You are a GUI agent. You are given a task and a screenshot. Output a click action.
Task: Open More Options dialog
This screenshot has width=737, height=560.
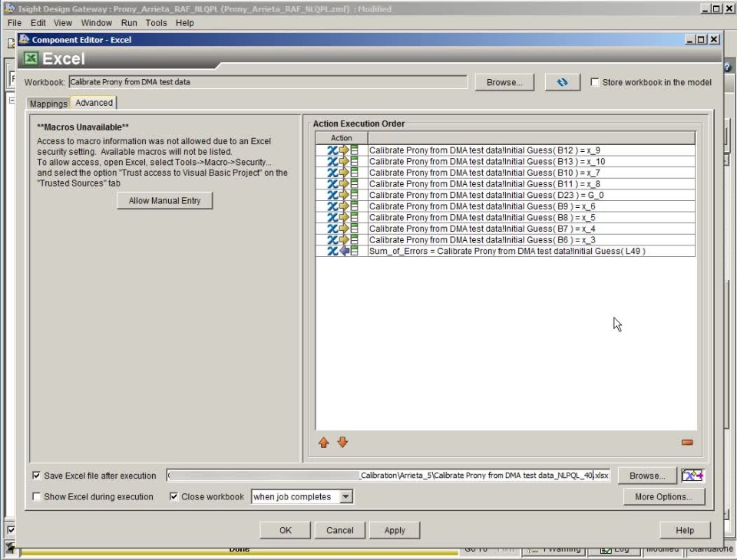tap(663, 496)
